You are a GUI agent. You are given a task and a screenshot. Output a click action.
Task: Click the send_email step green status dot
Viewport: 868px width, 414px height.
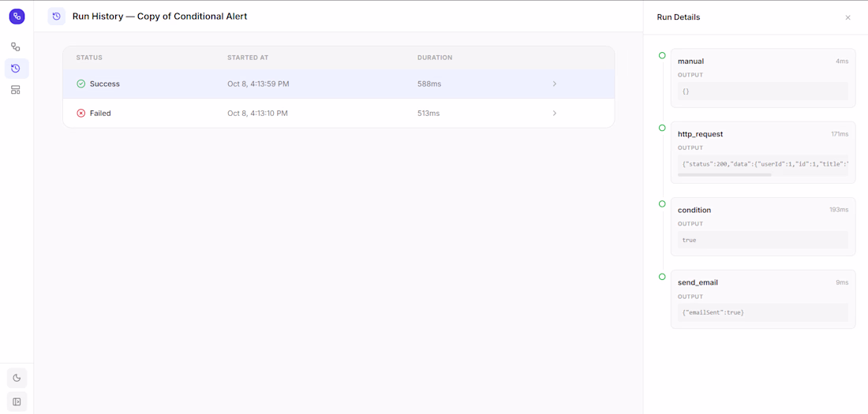coord(662,277)
